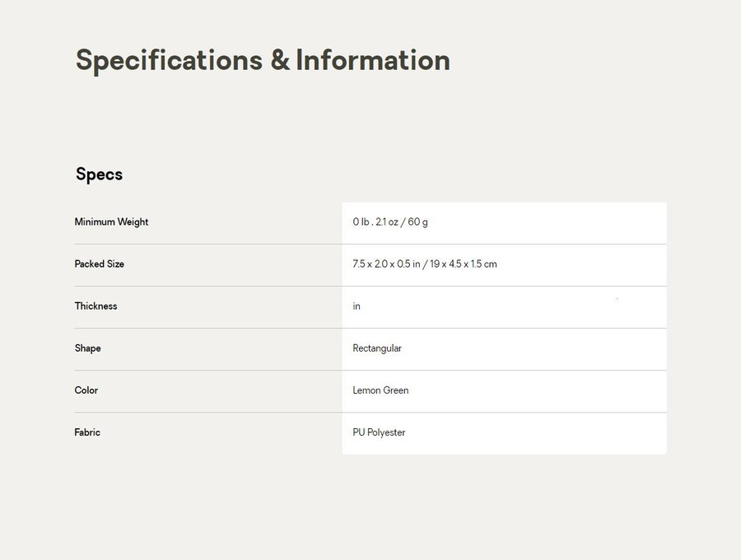Click the Minimum Weight row label
This screenshot has height=560, width=741.
point(111,222)
